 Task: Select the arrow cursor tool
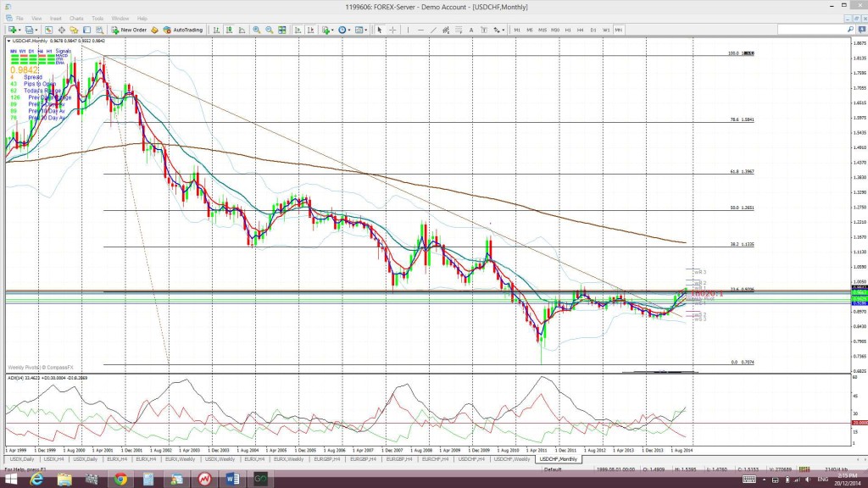click(x=379, y=30)
